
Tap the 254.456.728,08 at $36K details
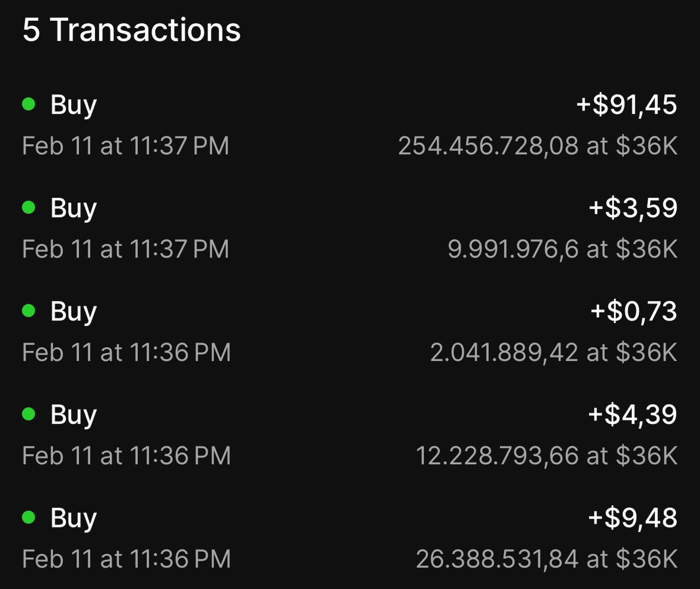coord(538,146)
